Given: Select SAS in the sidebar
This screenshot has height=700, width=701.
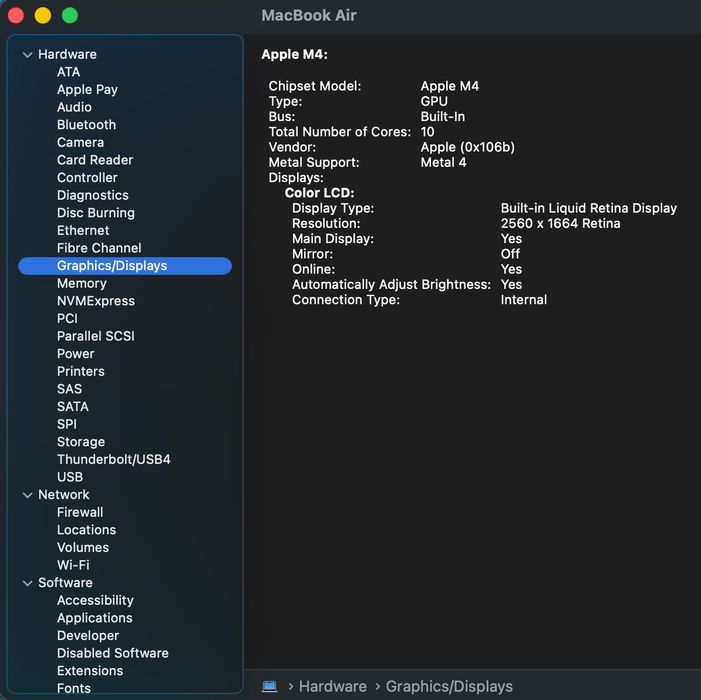Looking at the screenshot, I should [69, 389].
